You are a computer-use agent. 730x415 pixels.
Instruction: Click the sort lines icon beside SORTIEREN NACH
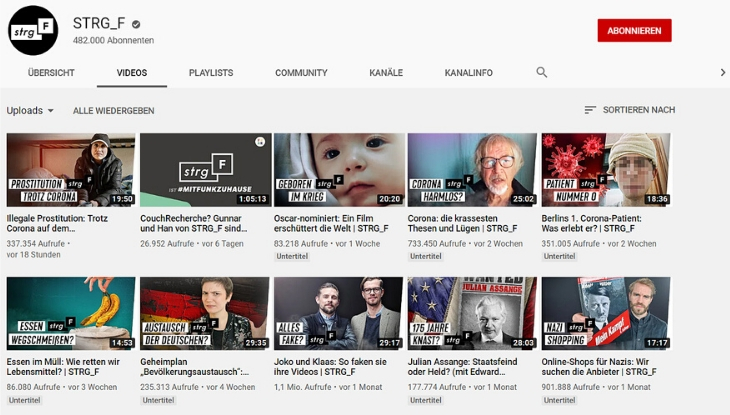[590, 110]
